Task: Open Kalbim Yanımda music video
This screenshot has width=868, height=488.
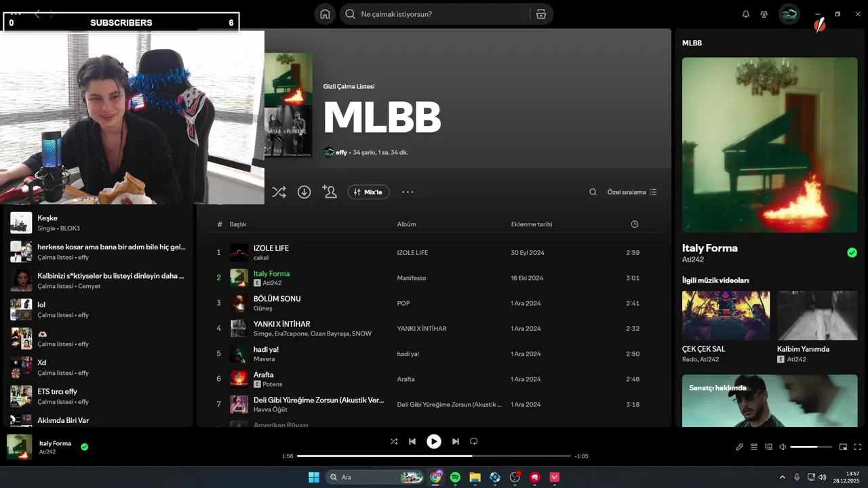Action: click(817, 327)
